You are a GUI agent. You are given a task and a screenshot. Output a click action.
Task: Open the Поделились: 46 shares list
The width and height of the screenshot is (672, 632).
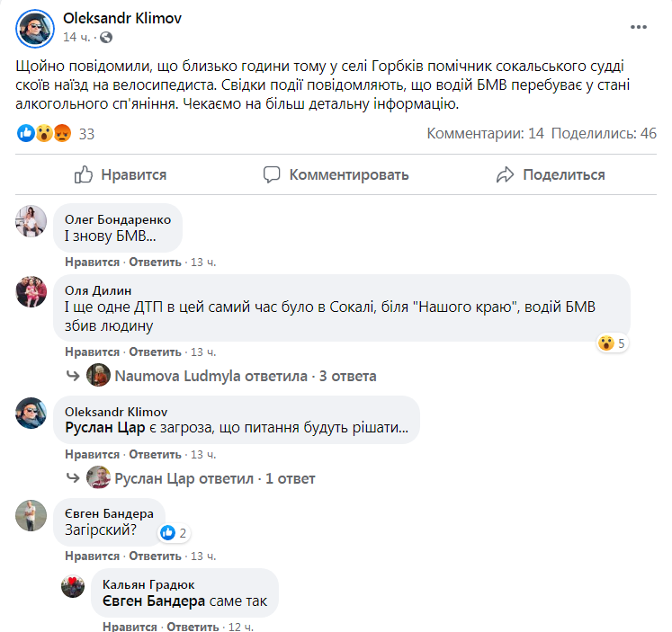pos(604,134)
